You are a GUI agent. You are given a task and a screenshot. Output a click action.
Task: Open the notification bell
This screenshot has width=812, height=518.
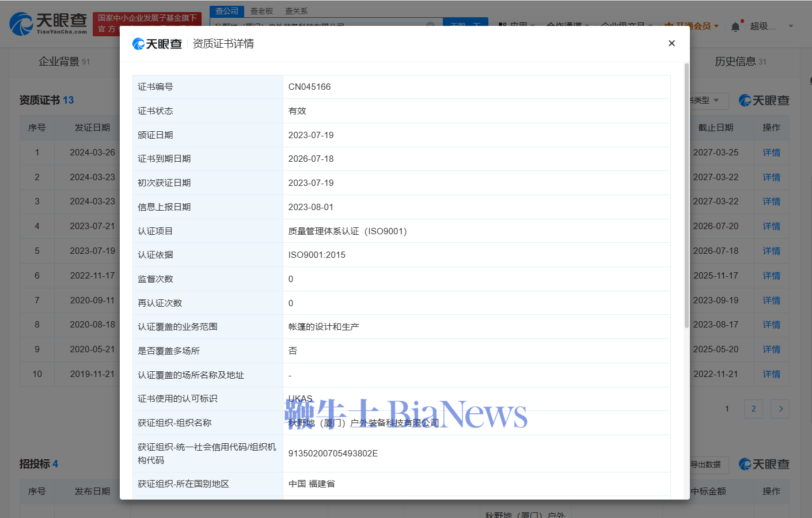735,26
